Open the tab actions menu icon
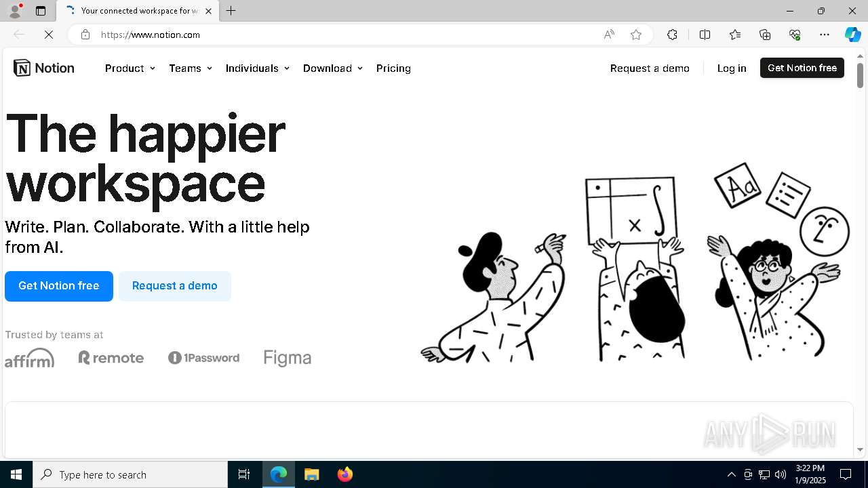 (41, 11)
